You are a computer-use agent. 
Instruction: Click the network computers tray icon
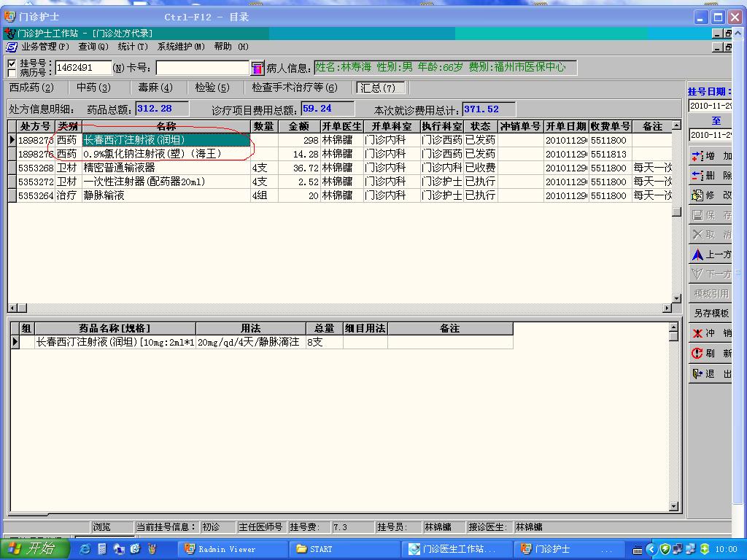678,549
